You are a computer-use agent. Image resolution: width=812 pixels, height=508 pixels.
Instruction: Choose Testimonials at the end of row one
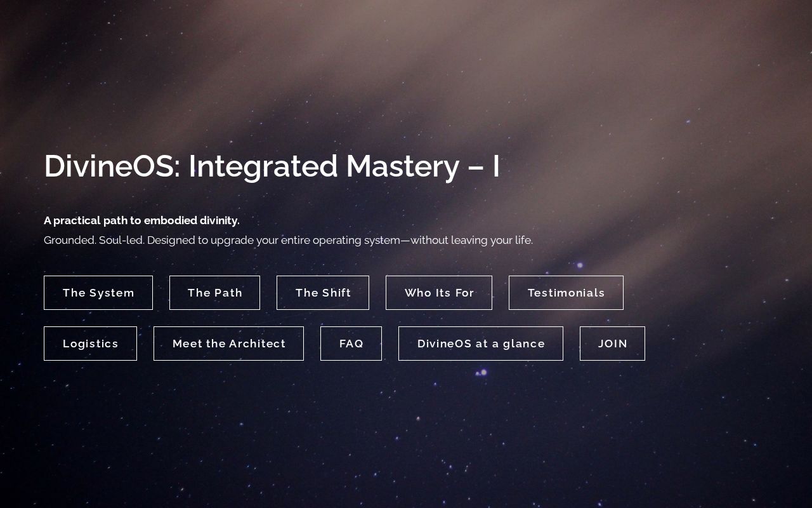[x=566, y=293]
